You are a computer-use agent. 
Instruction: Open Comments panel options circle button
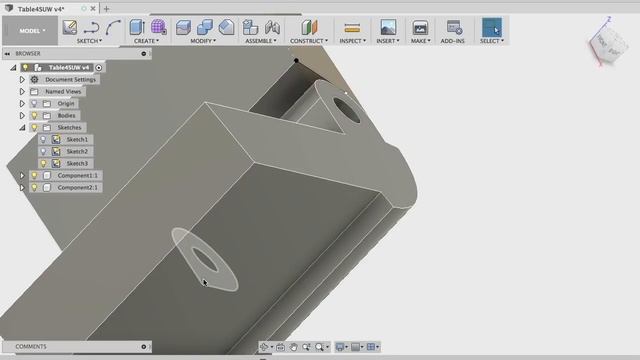pyautogui.click(x=144, y=347)
